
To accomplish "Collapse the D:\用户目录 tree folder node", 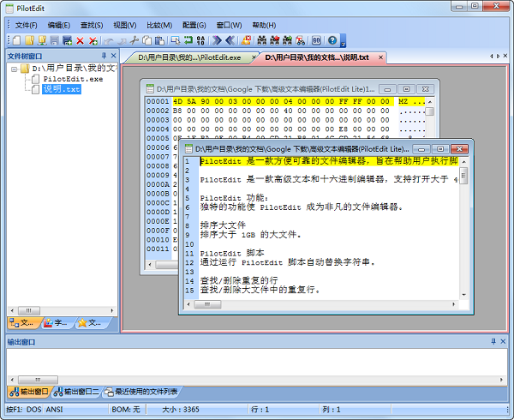I will 15,68.
